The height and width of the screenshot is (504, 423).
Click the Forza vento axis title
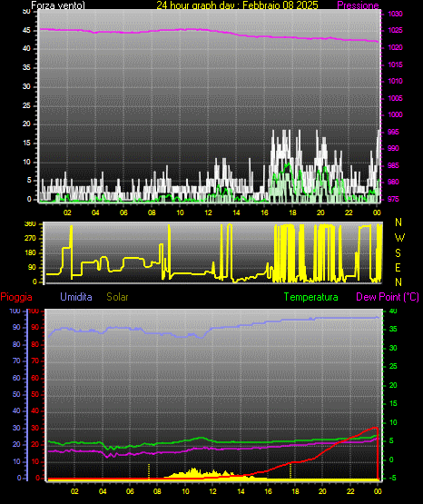point(58,5)
